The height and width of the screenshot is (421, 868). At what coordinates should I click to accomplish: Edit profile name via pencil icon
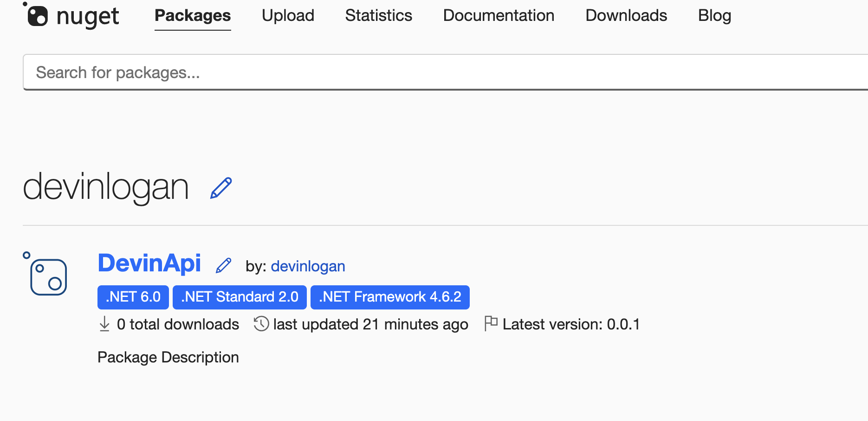[220, 187]
